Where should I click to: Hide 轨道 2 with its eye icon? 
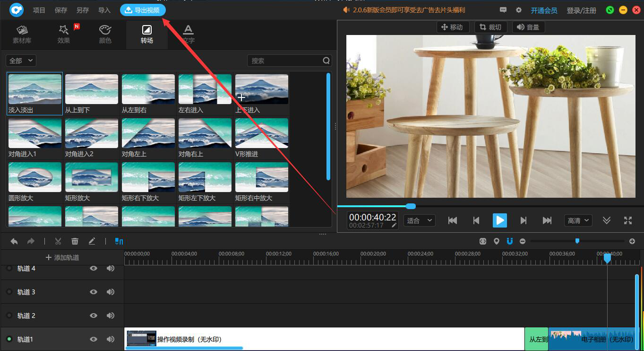point(94,316)
